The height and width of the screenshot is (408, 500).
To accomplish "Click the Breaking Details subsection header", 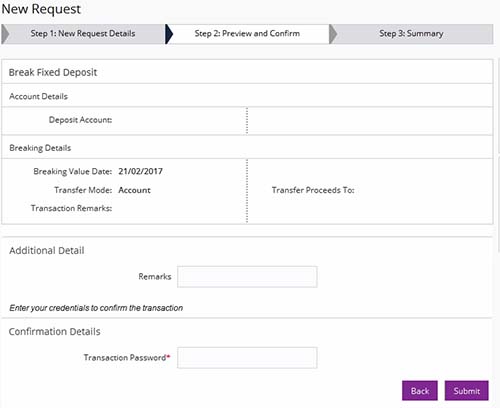I will (x=40, y=148).
